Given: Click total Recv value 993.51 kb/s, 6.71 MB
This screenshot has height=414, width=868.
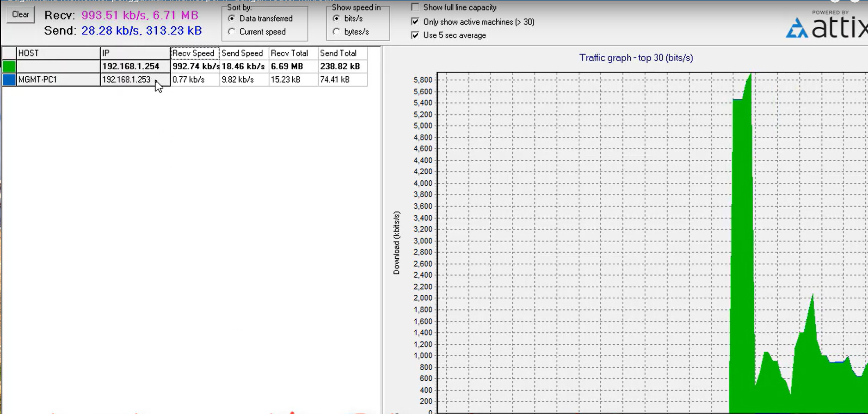Looking at the screenshot, I should point(140,15).
